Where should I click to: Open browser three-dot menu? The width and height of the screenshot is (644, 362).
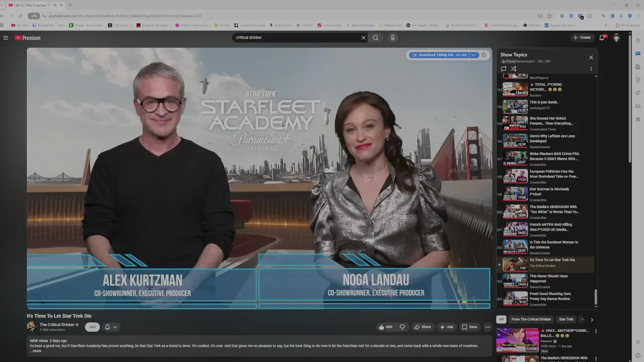tap(638, 16)
